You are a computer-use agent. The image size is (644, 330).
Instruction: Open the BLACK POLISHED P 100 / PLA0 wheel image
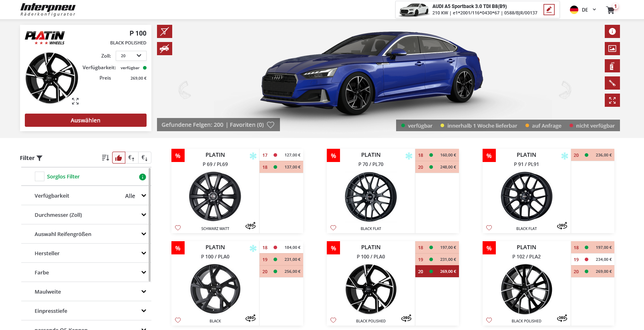[x=371, y=289]
